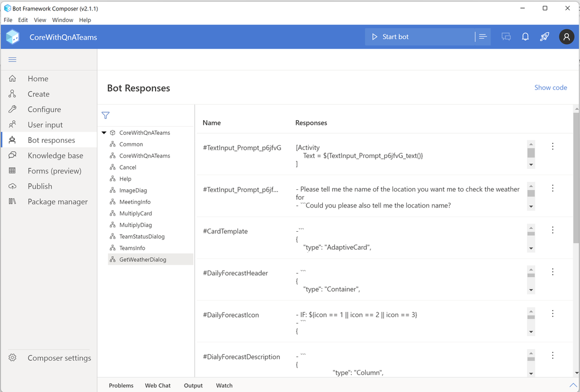Viewport: 580px width, 392px height.
Task: Expand the bottom debug panel chevron
Action: tap(573, 385)
